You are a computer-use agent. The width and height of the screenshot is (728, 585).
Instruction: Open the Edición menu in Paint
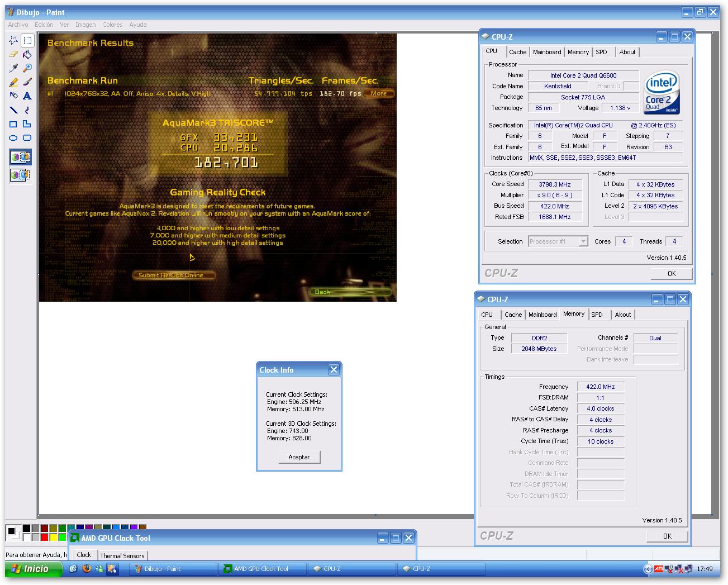coord(44,25)
